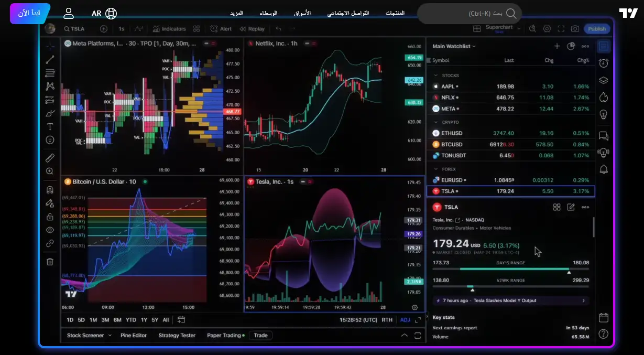Open the user profile icon

(69, 13)
